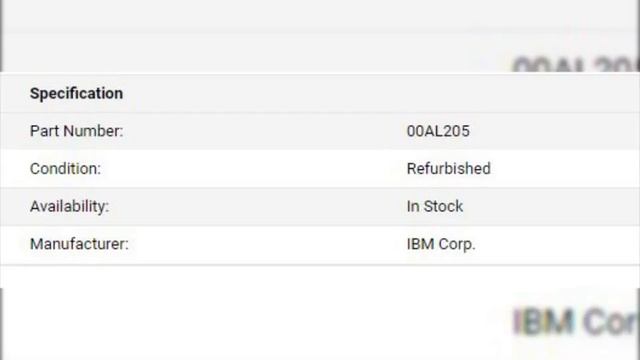Viewport: 640px width, 360px height.
Task: Click the blank gap between Availability and In Stock
Action: pyautogui.click(x=257, y=206)
